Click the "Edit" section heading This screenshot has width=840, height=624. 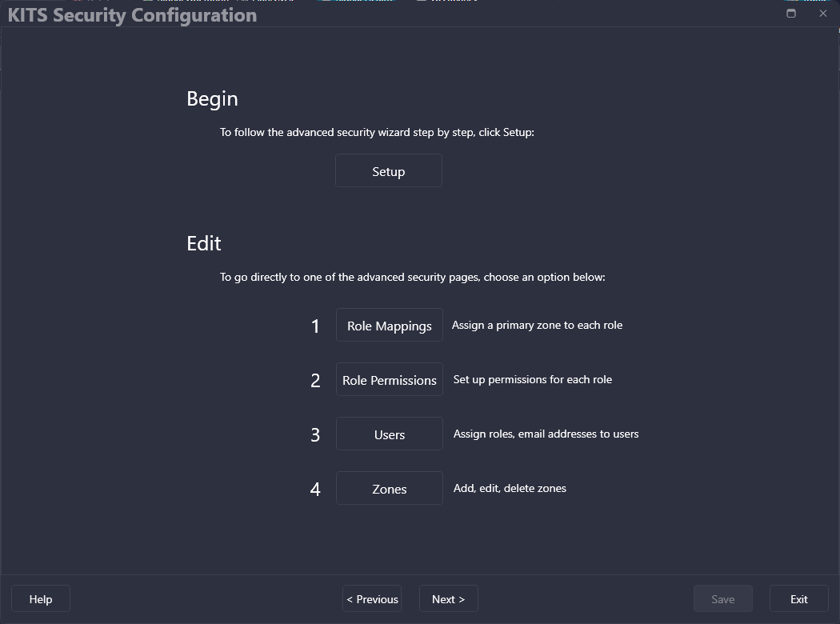pyautogui.click(x=204, y=243)
